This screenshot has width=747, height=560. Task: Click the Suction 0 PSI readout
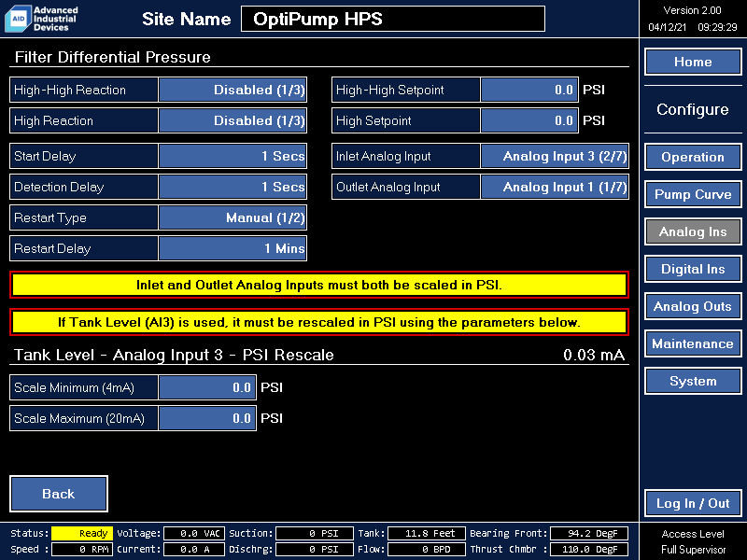[315, 533]
